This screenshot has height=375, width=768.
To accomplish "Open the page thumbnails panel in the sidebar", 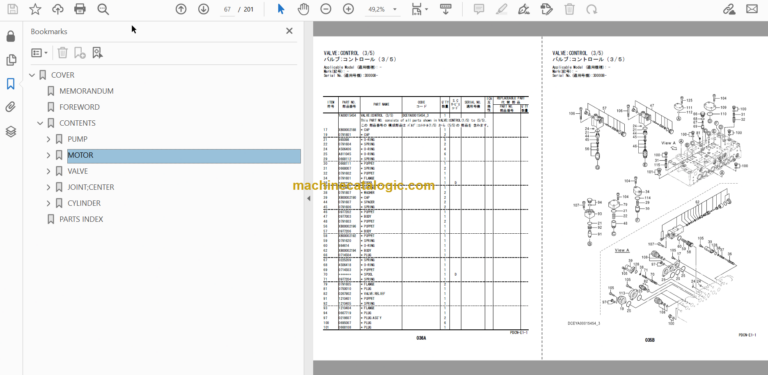I will (11, 60).
